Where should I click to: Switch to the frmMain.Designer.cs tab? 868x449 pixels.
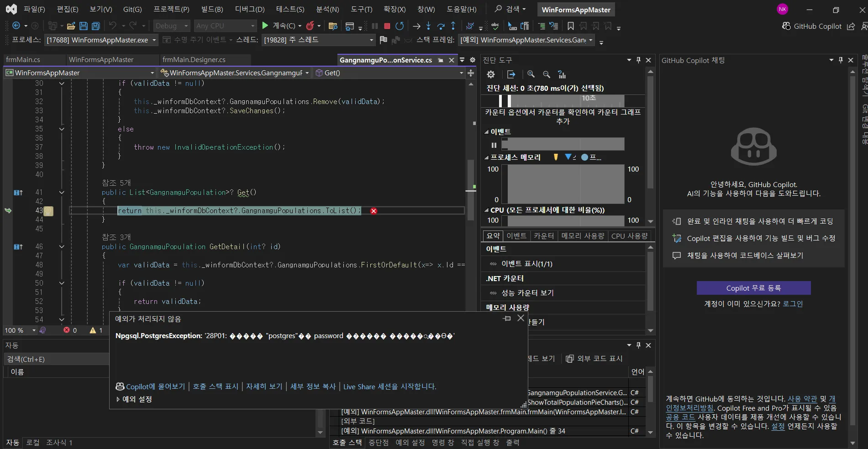[194, 60]
